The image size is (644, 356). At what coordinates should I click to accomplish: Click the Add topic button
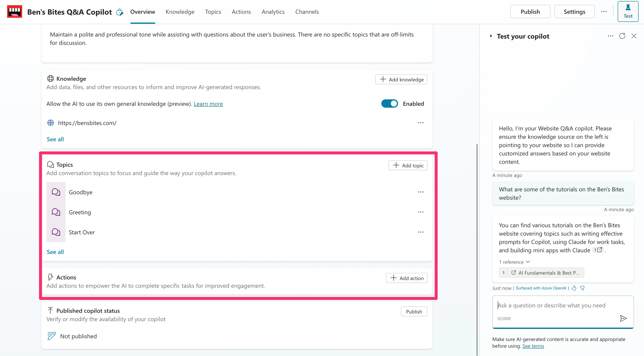(408, 165)
